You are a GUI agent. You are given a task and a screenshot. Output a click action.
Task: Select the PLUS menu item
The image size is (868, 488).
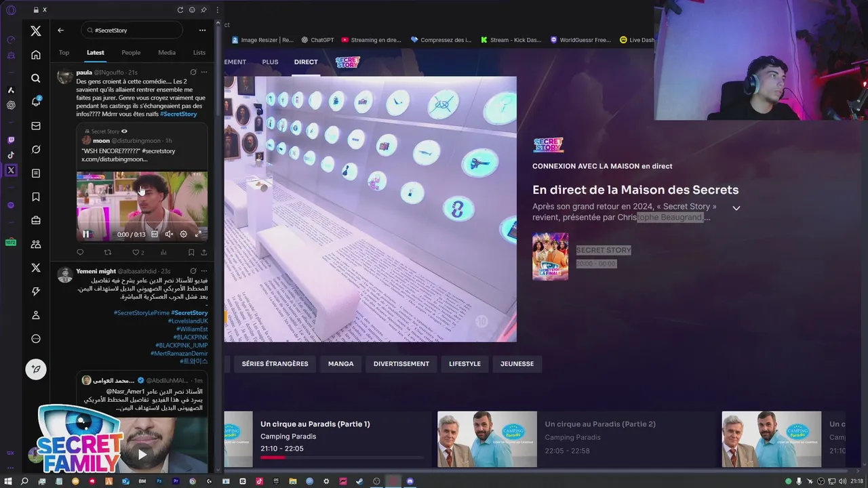tap(270, 62)
